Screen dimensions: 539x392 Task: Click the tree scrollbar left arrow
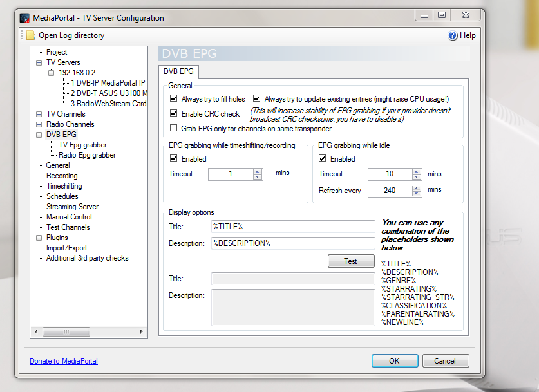point(36,331)
